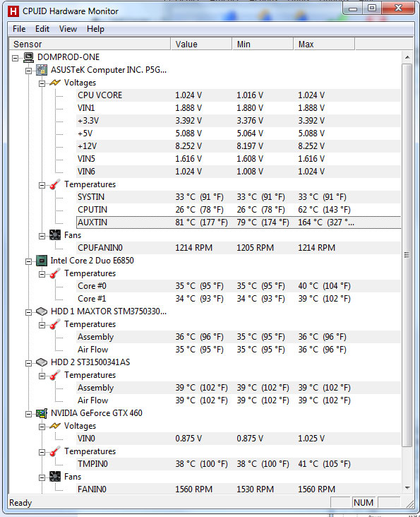
Task: Click the CPUID Hardware Monitor title bar icon
Action: coord(13,11)
